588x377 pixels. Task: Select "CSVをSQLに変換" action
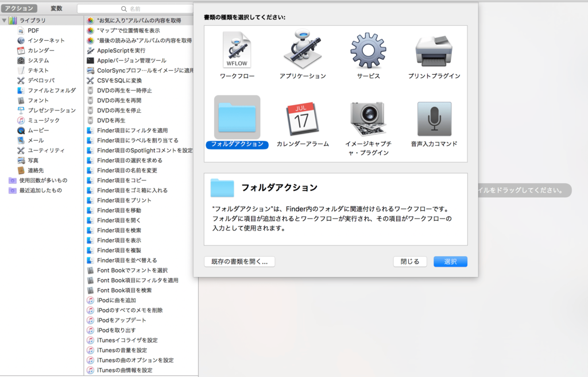pyautogui.click(x=119, y=80)
